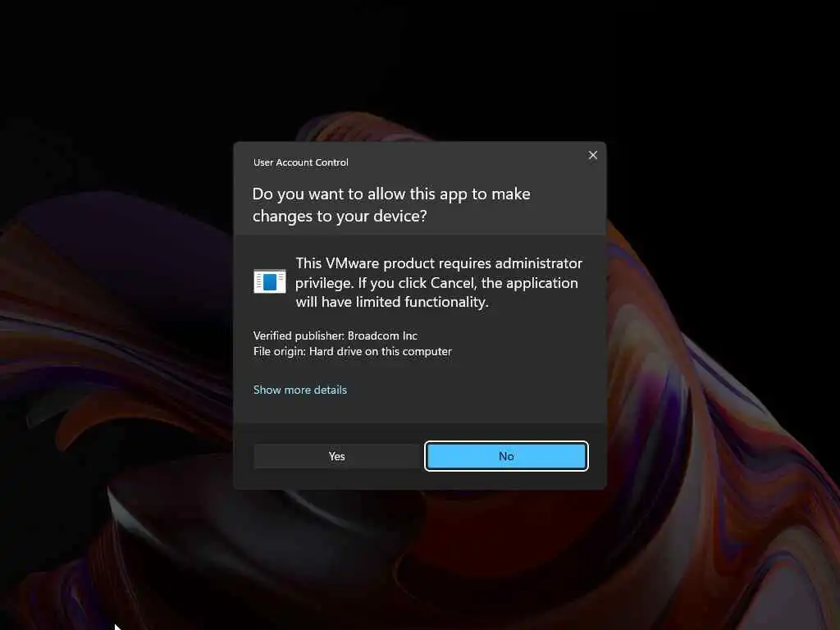The width and height of the screenshot is (840, 630).
Task: Select the 'Verified publisher: Broadcom Inc' text
Action: [x=336, y=336]
